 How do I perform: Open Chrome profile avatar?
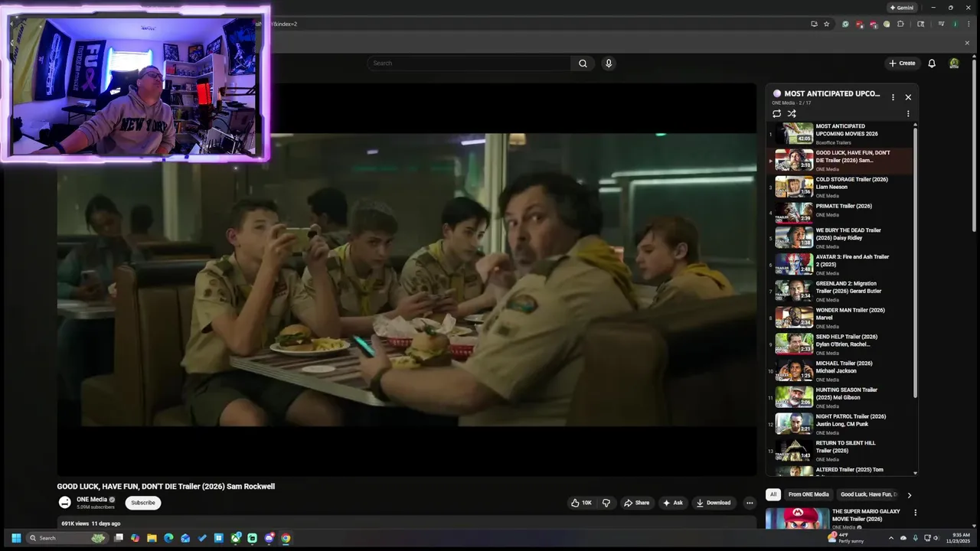[955, 24]
